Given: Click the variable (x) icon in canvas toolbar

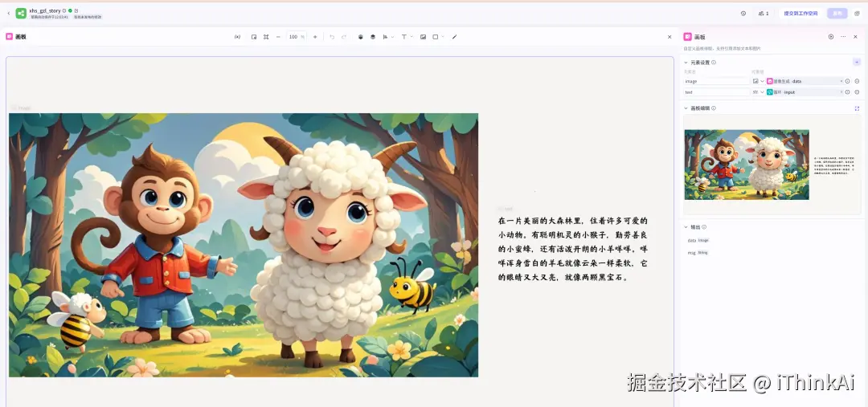Looking at the screenshot, I should (x=237, y=37).
